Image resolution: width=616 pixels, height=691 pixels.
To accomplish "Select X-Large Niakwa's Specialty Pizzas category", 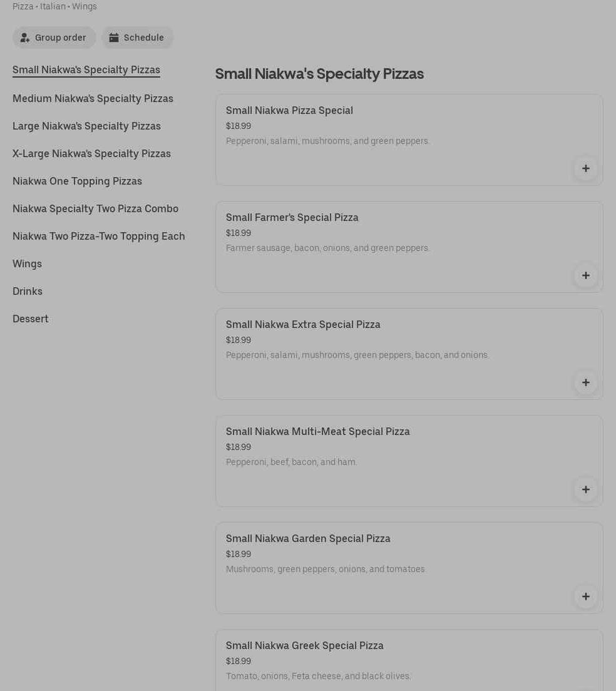I will tap(91, 153).
